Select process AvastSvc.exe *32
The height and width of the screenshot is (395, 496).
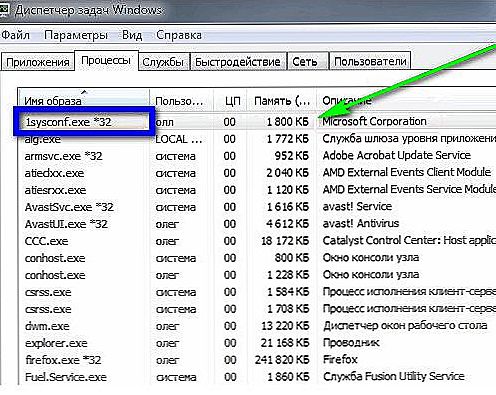69,207
